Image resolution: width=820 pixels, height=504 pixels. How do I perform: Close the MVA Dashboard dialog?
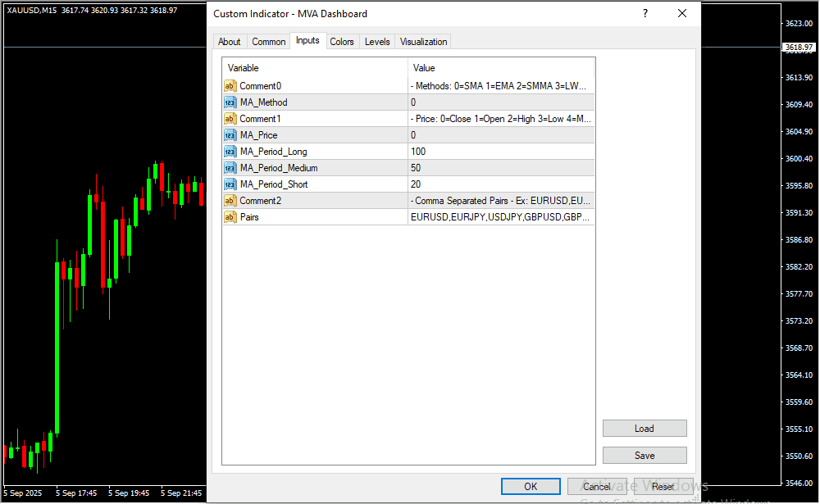coord(682,14)
